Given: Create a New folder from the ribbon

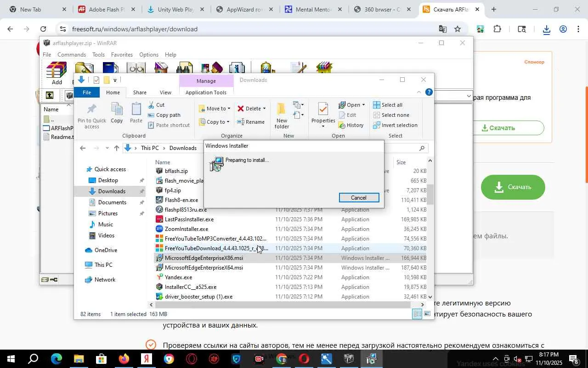Looking at the screenshot, I should click(282, 115).
